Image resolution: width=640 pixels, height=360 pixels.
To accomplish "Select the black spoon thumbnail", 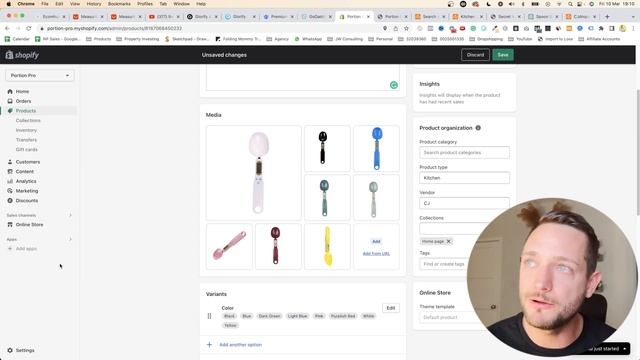I will point(327,149).
